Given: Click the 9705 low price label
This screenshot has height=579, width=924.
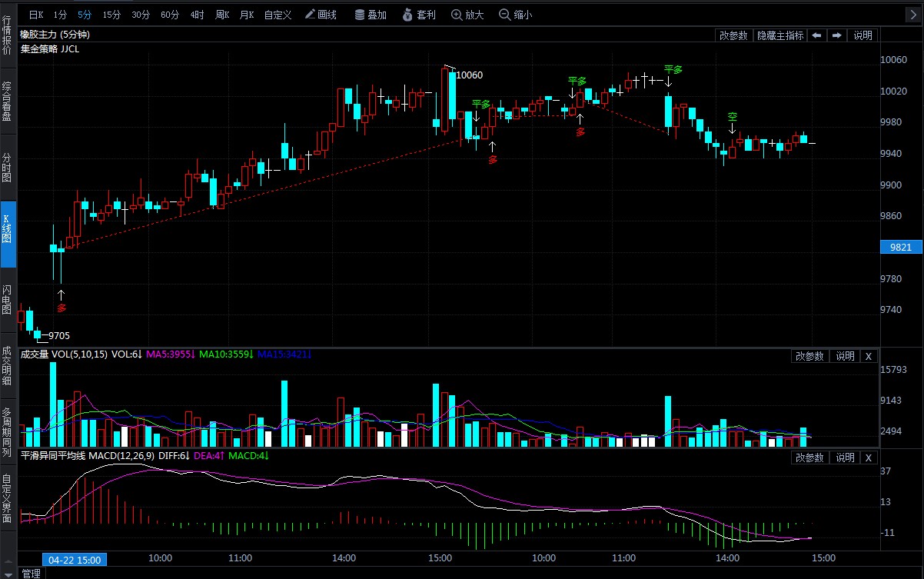Looking at the screenshot, I should click(x=58, y=335).
